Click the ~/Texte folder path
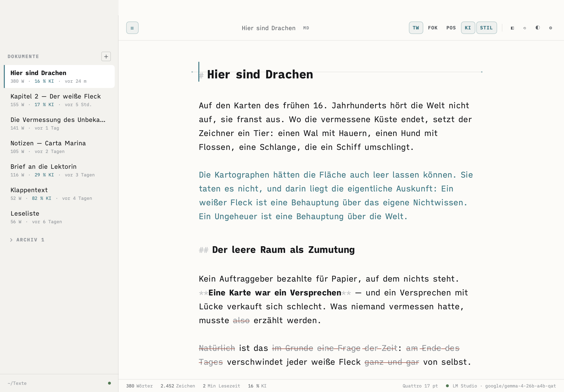Image resolution: width=564 pixels, height=392 pixels. (x=17, y=383)
